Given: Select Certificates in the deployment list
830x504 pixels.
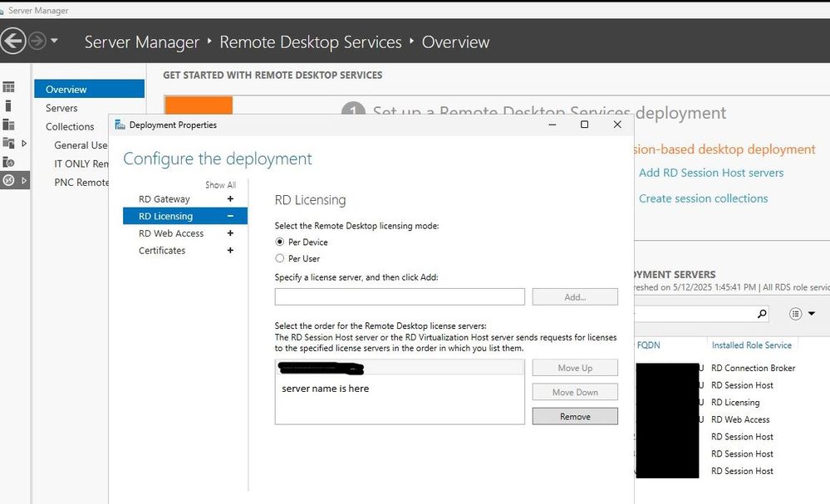Looking at the screenshot, I should (x=162, y=250).
